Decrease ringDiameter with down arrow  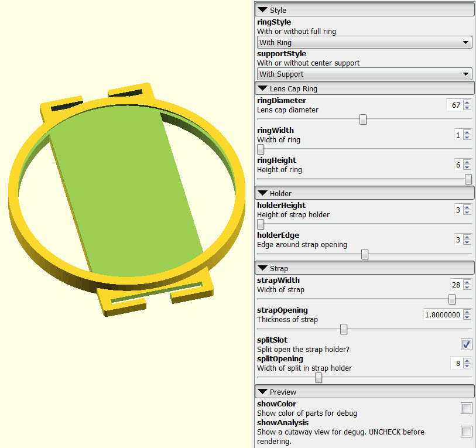[467, 108]
